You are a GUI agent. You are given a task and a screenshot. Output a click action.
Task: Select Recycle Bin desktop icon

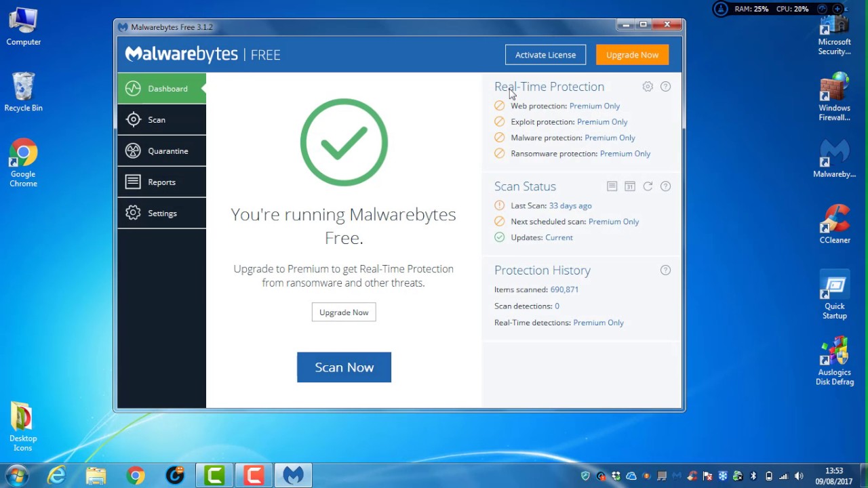23,92
